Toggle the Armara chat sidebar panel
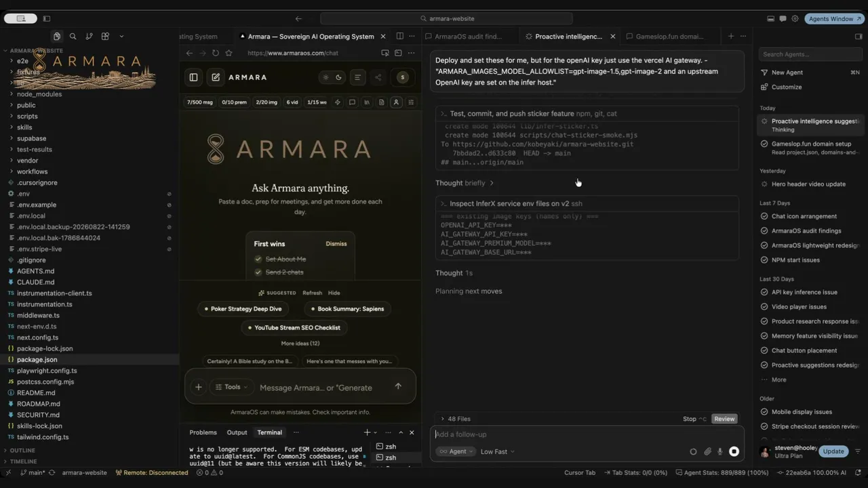Screen dimensions: 868x488 [193, 77]
